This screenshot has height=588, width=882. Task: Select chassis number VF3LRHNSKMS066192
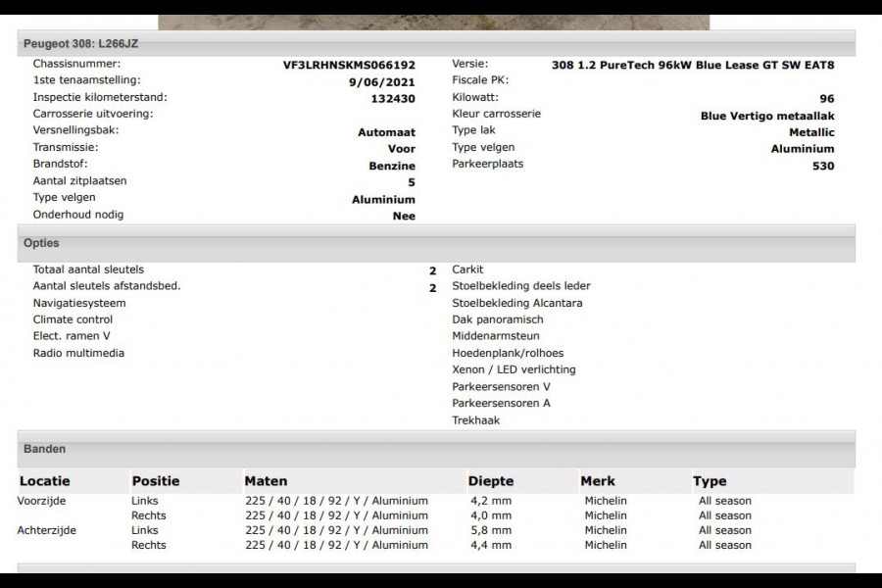coord(349,65)
